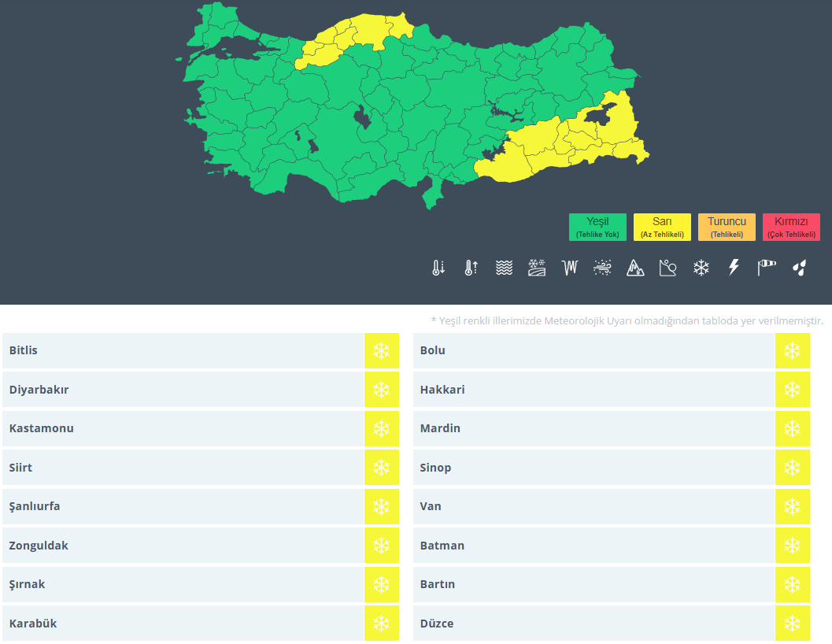Select the fog wavy lines icon
Image resolution: width=832 pixels, height=644 pixels.
(504, 268)
